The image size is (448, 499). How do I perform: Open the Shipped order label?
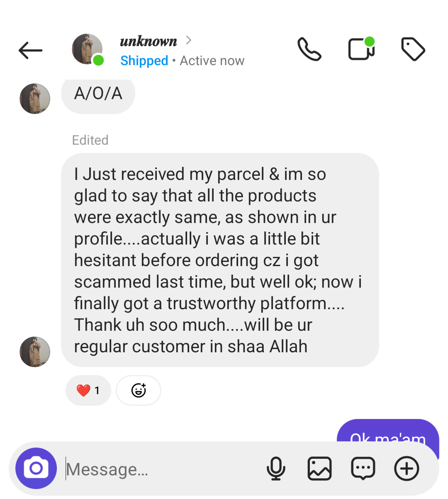tap(144, 61)
